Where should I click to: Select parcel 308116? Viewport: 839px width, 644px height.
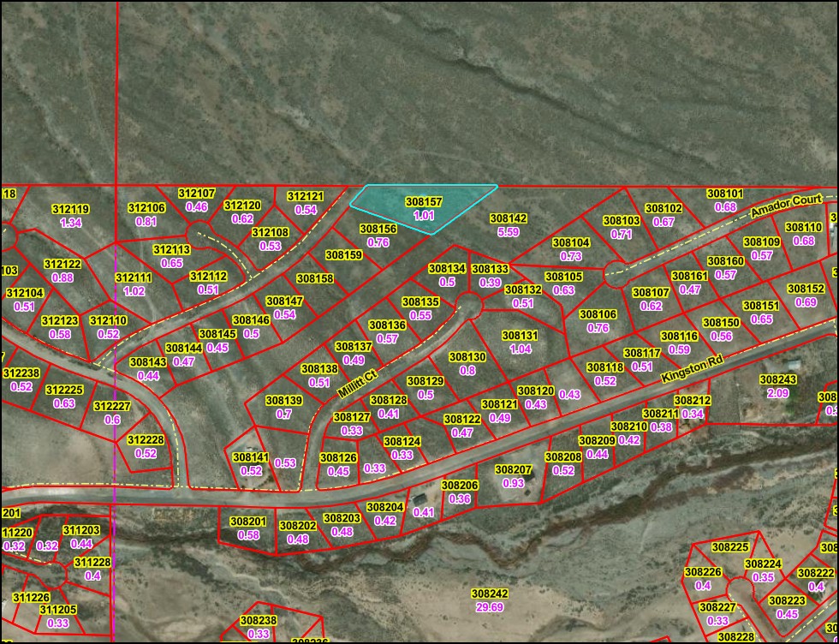[680, 337]
